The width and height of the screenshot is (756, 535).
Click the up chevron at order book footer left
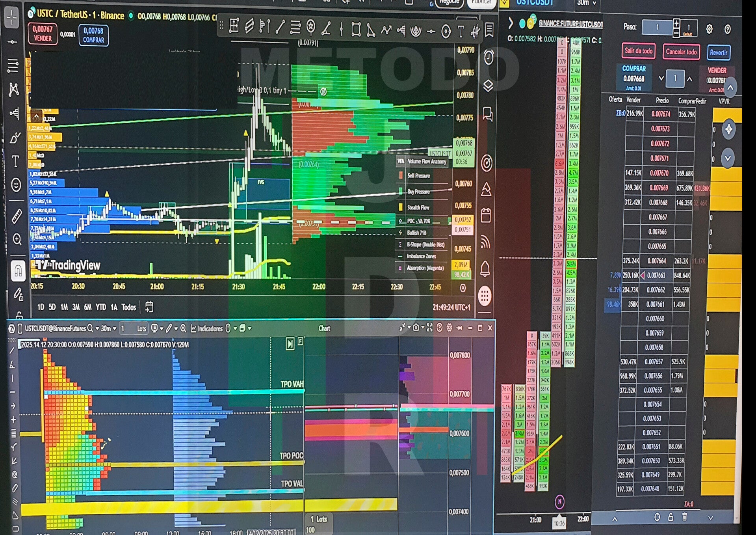[x=615, y=519]
